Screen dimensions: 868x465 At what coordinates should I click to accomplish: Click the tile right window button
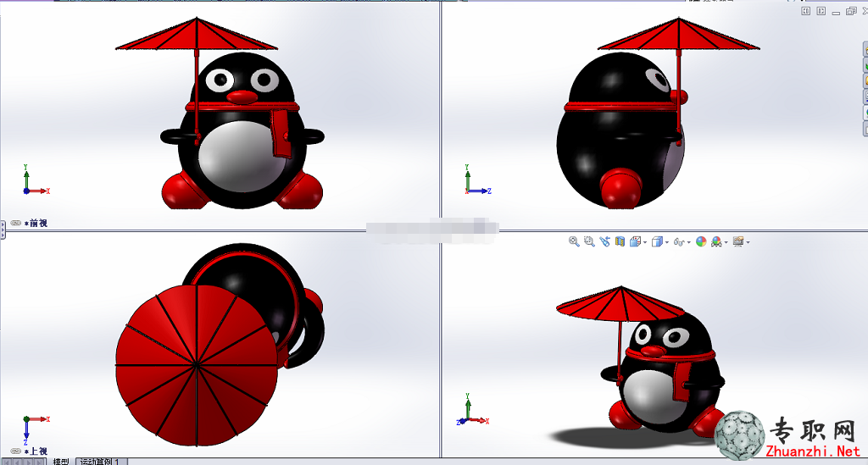[x=821, y=11]
